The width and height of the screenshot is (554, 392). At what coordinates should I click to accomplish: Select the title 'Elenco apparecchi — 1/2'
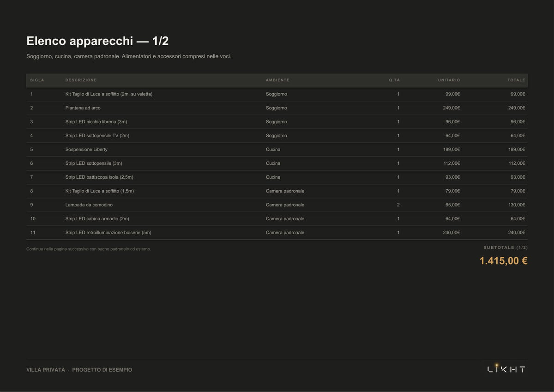97,41
